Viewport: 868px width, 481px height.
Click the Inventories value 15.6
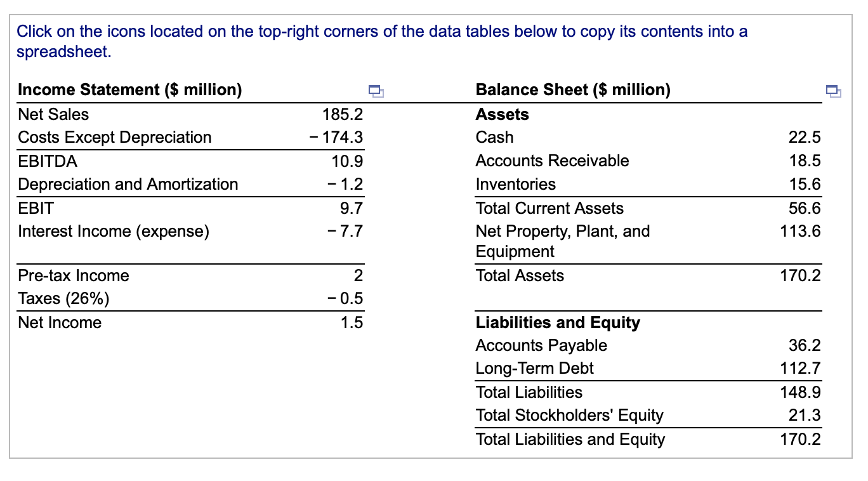[805, 184]
